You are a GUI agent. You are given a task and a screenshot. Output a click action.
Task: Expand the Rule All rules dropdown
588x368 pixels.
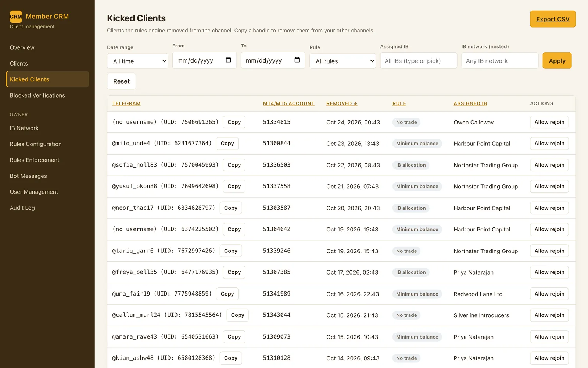[x=343, y=61]
